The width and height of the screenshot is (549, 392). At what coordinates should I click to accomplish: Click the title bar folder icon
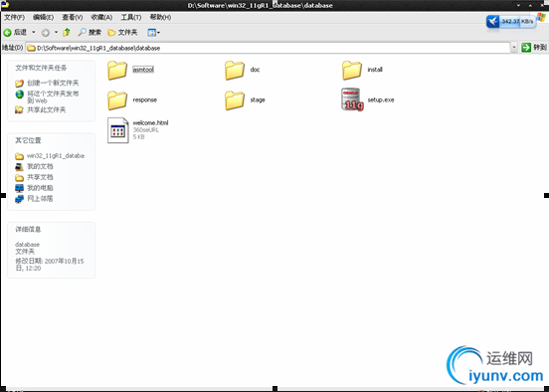(x=5, y=5)
